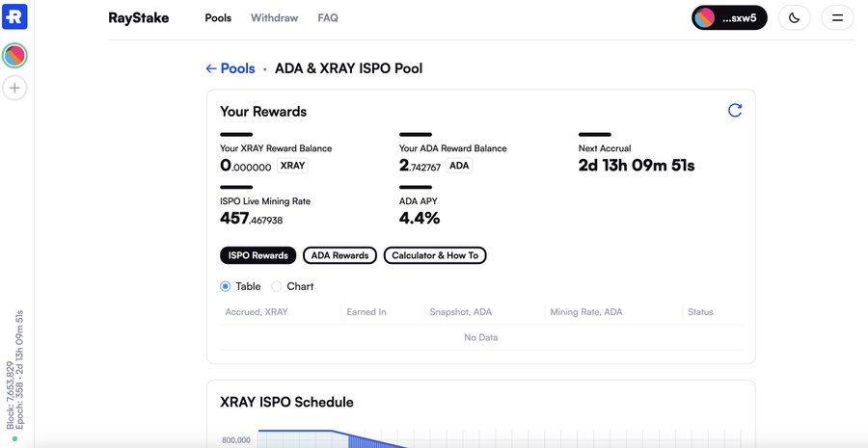
Task: Open the hamburger menu button
Action: [837, 17]
